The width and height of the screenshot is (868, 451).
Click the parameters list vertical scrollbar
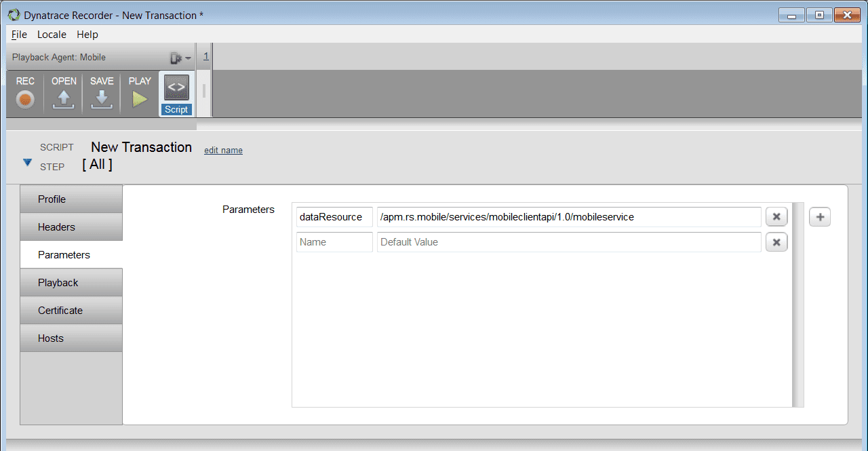pyautogui.click(x=797, y=305)
